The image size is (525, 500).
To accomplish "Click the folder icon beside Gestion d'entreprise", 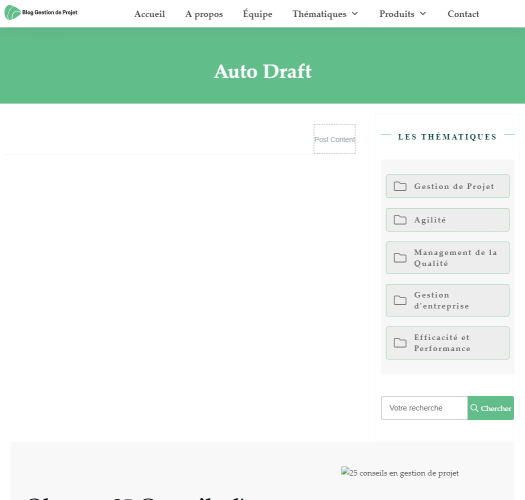I will 400,300.
